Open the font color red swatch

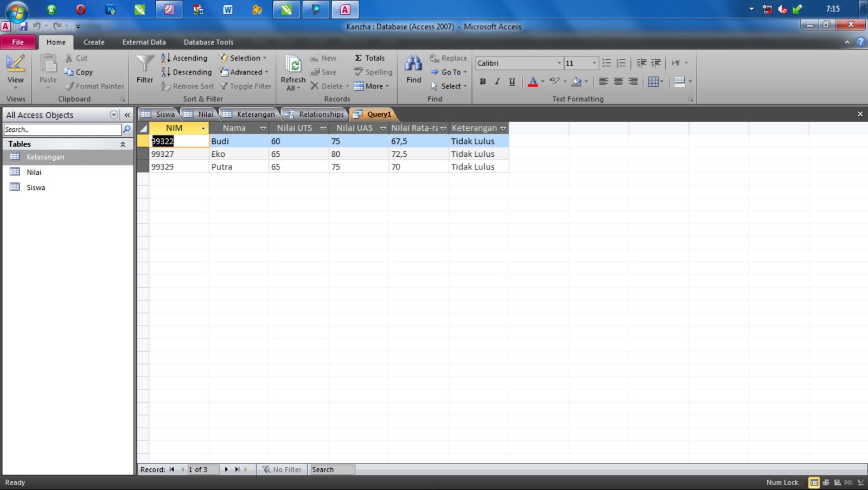(x=533, y=81)
